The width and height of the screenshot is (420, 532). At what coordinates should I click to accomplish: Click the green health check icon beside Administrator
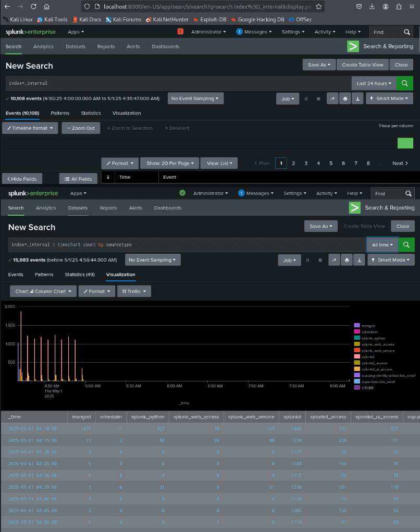coord(182,193)
